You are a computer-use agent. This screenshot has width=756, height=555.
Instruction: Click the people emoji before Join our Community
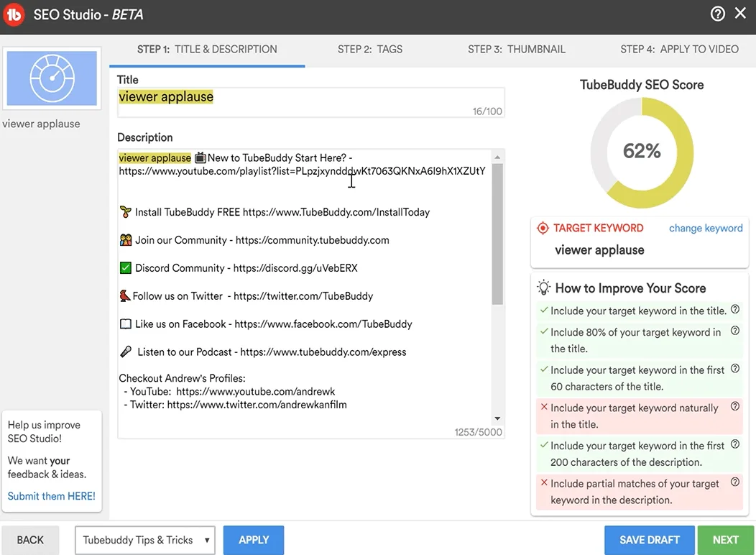[x=125, y=239]
